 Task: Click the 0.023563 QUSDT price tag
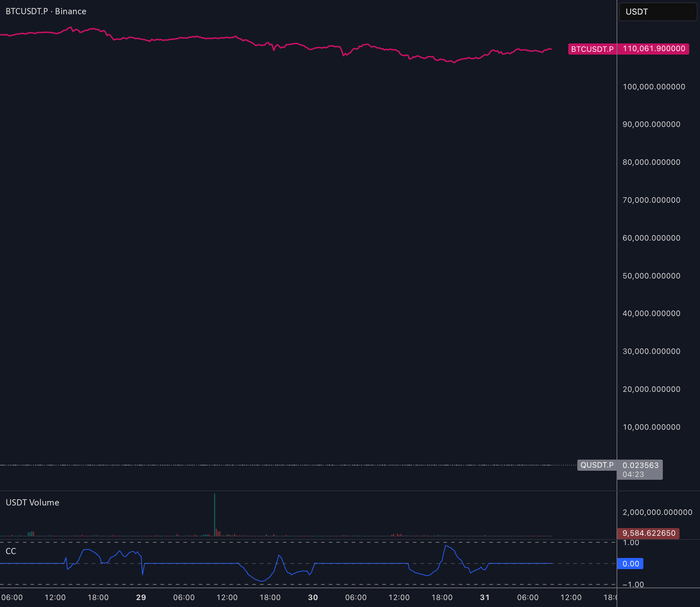(x=640, y=466)
